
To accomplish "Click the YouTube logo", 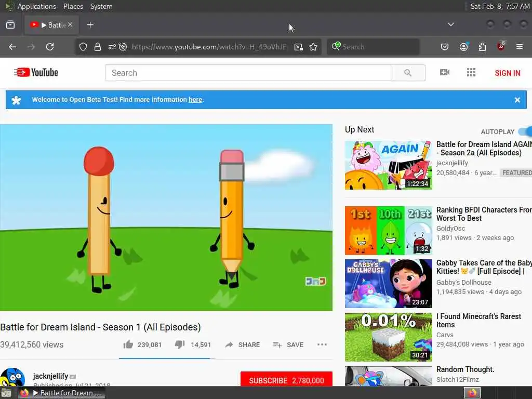I will pyautogui.click(x=36, y=72).
